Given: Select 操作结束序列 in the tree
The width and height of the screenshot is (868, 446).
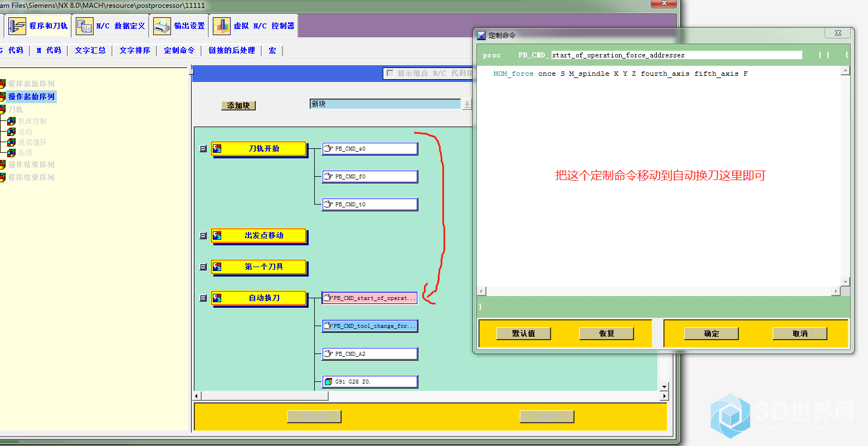Looking at the screenshot, I should pos(31,165).
